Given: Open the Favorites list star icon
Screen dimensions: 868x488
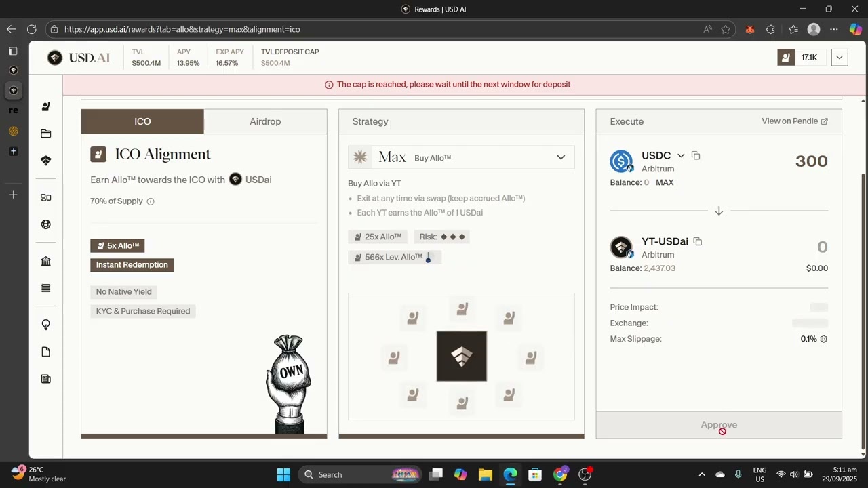Looking at the screenshot, I should pyautogui.click(x=793, y=29).
